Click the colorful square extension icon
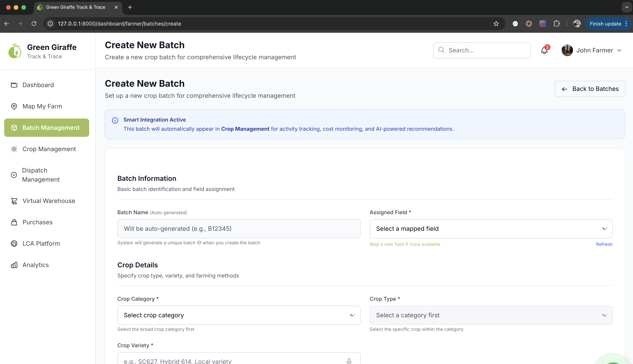The height and width of the screenshot is (364, 633). click(x=542, y=23)
